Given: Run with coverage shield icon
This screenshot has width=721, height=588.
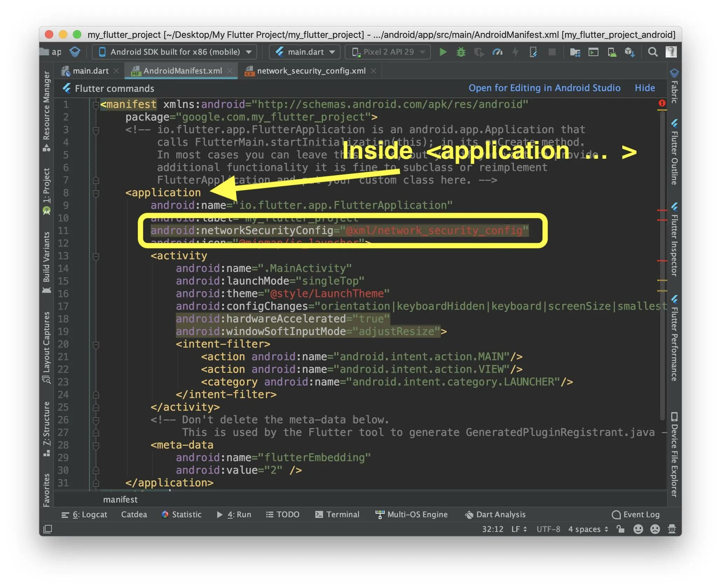Looking at the screenshot, I should coord(479,52).
